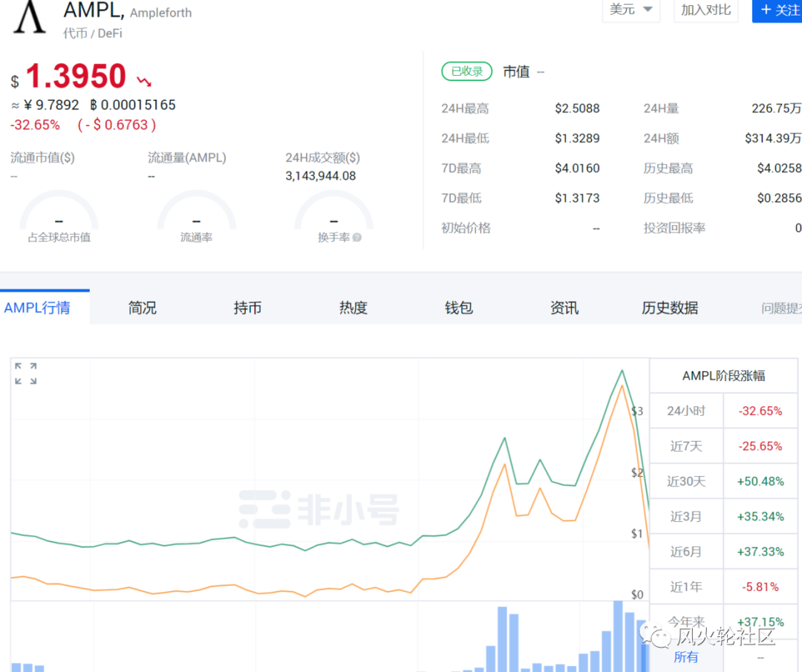Select the 近30天 +50.48% row
The width and height of the screenshot is (802, 672).
723,481
